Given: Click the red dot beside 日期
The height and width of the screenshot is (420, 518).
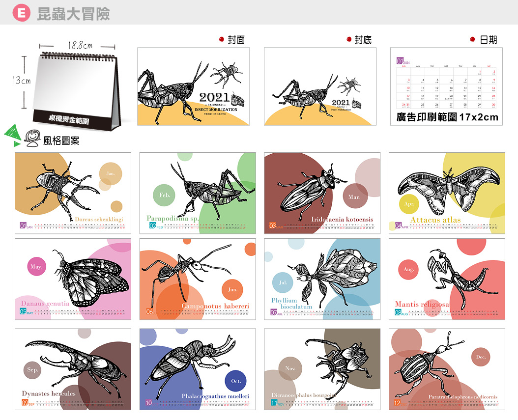Looking at the screenshot, I should [x=473, y=39].
